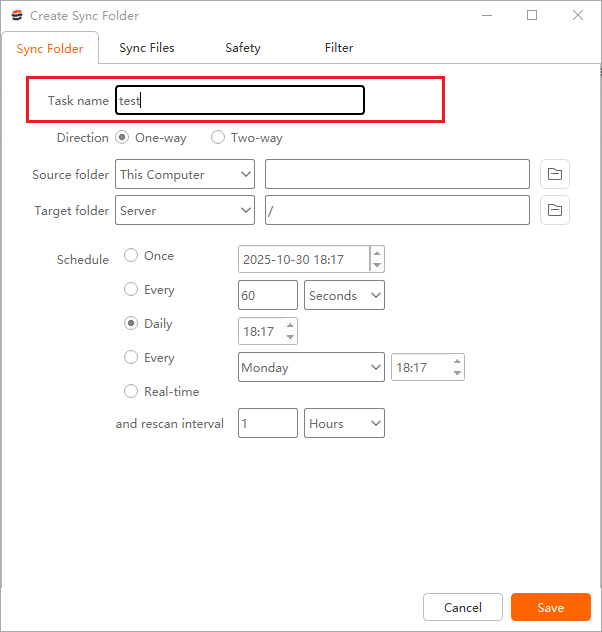Open the Safety tab
This screenshot has width=602, height=632.
pos(243,48)
